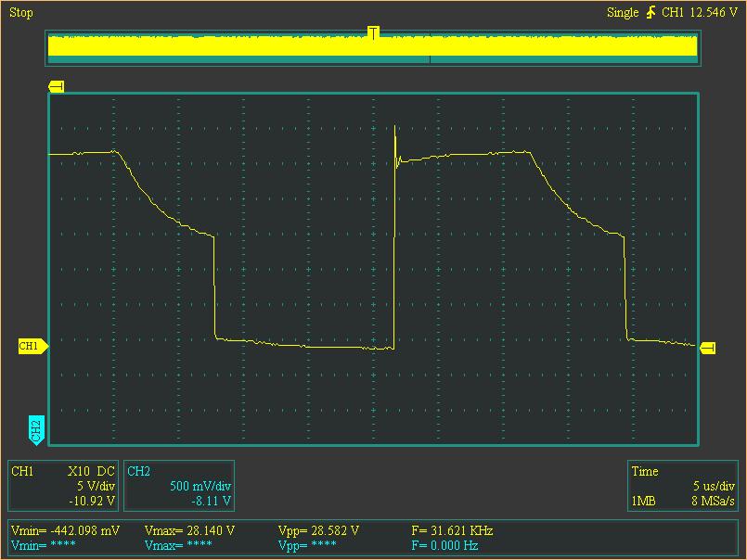
Task: Click the Vmax 28.140 V measurement
Action: (x=189, y=530)
